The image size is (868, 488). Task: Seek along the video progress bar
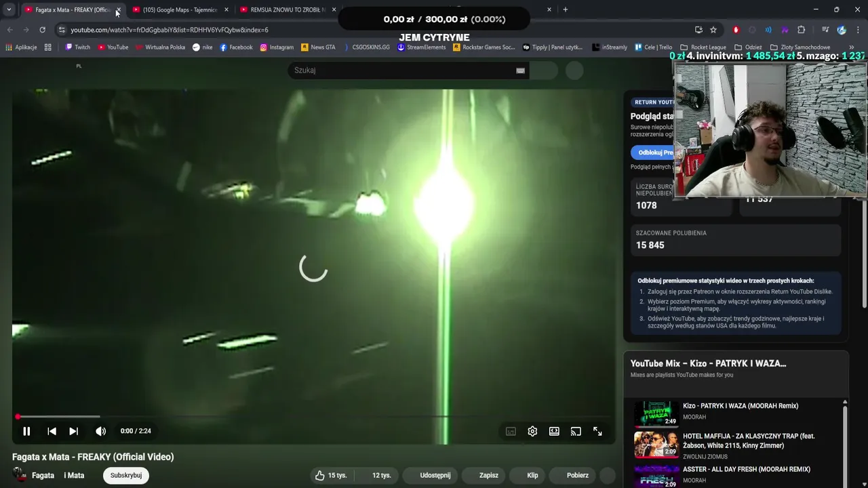tap(314, 417)
